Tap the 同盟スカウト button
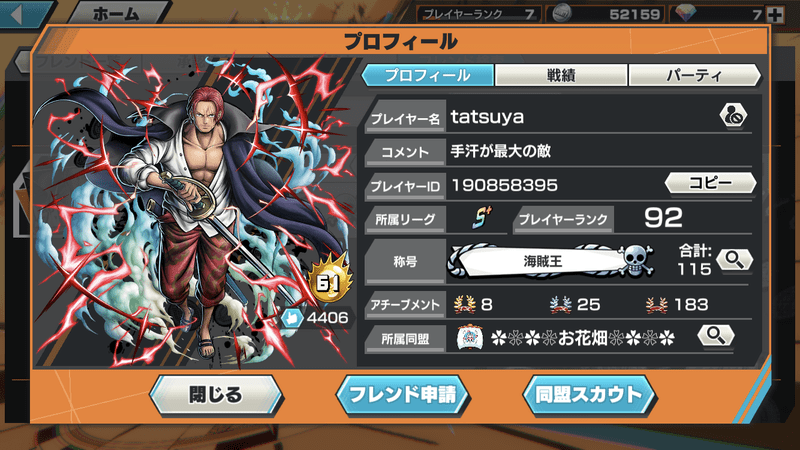This screenshot has width=800, height=450. 589,395
